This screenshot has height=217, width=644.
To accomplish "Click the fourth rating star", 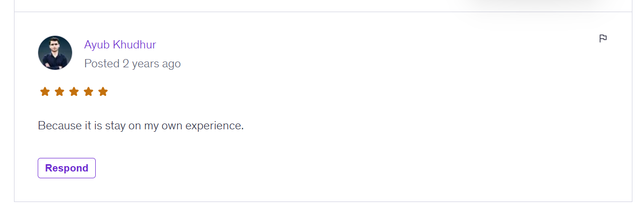I will click(88, 92).
